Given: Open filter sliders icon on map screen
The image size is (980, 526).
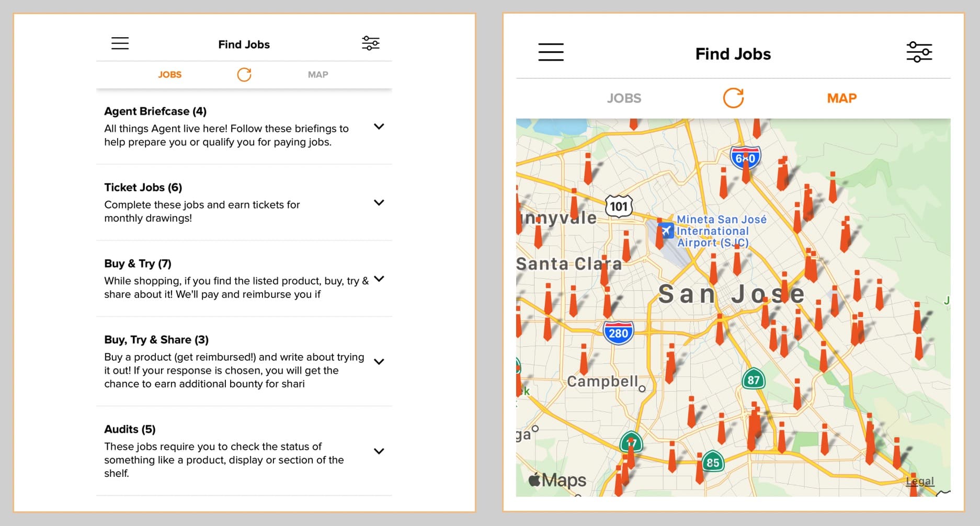Looking at the screenshot, I should pos(919,52).
